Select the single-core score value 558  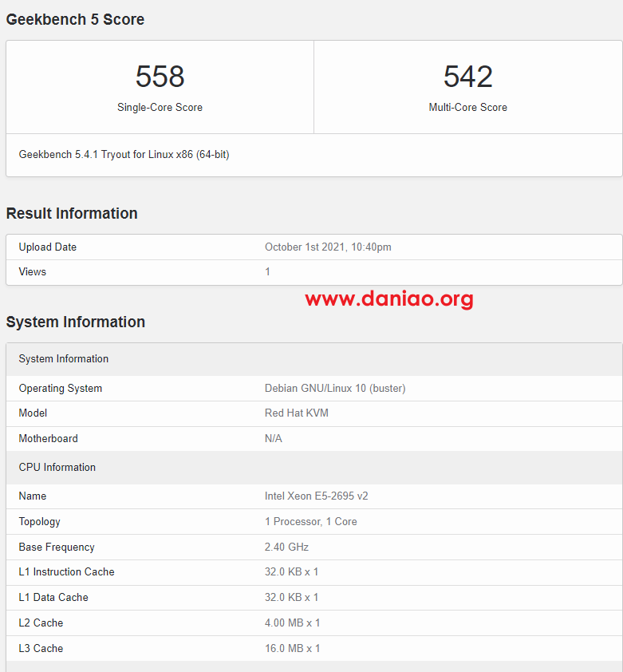[160, 77]
